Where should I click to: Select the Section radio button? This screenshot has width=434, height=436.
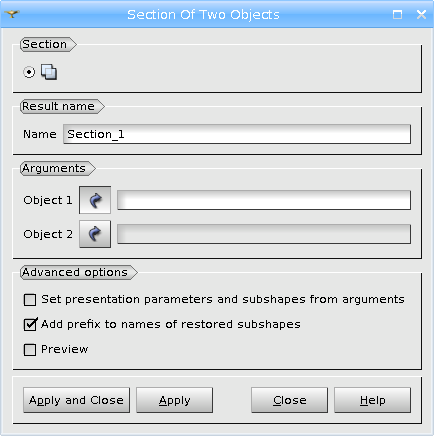(29, 72)
